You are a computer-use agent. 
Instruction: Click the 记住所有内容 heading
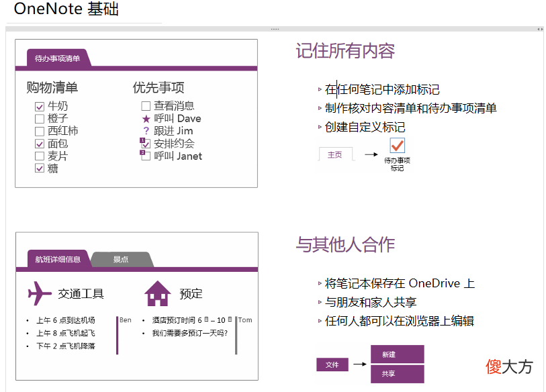[345, 51]
